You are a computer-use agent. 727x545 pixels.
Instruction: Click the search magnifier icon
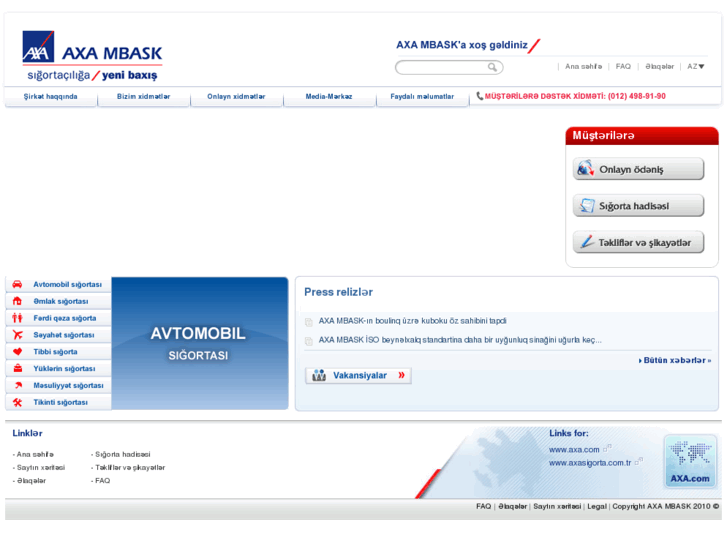tap(492, 67)
